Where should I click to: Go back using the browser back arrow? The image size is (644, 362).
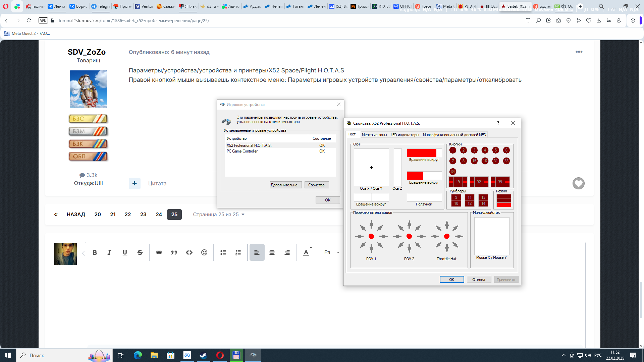coord(6,20)
